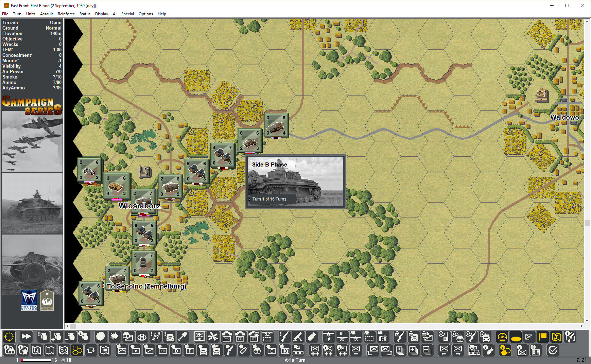Click the crosshair targeting mode icon
Screen dimensions: 591x364
[x=9, y=337]
